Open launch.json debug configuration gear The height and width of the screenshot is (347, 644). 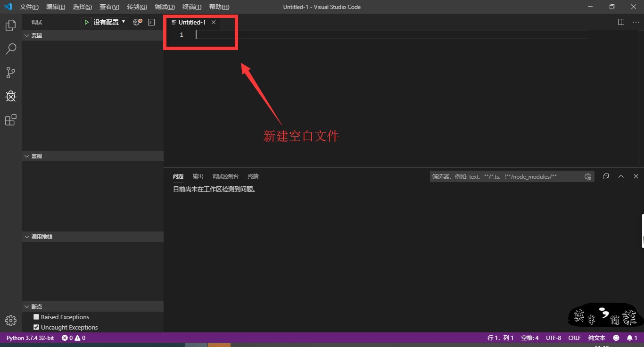point(137,22)
